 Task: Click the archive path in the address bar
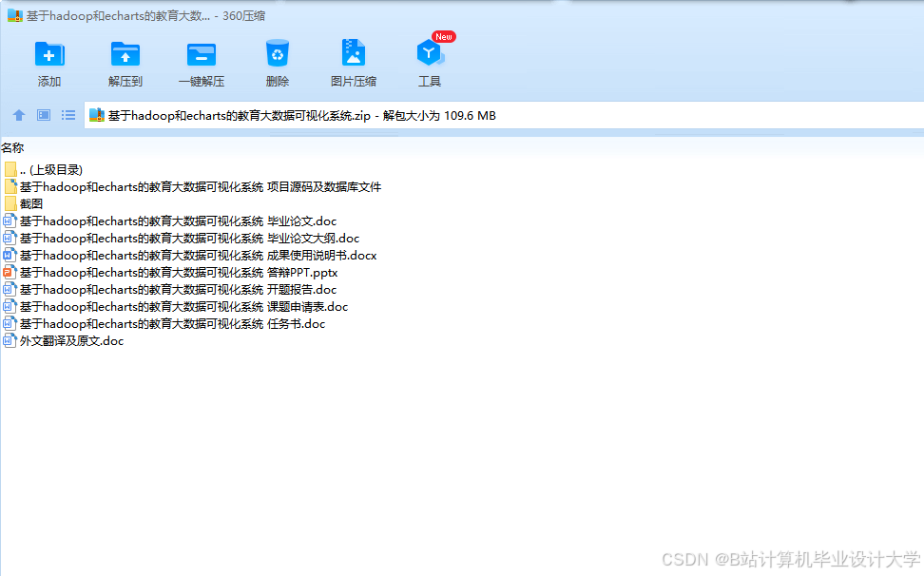click(x=285, y=115)
